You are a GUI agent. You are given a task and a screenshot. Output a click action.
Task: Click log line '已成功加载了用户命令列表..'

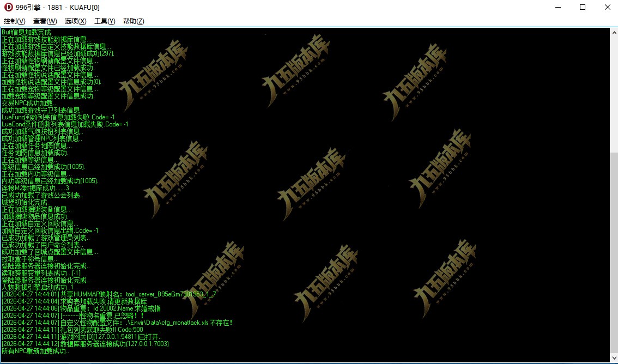click(x=42, y=245)
